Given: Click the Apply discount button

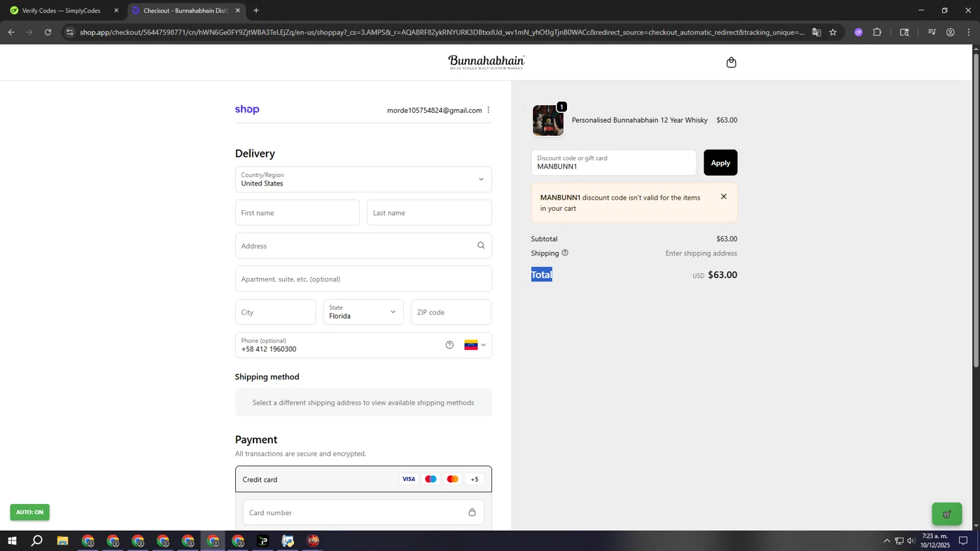Looking at the screenshot, I should click(x=720, y=163).
